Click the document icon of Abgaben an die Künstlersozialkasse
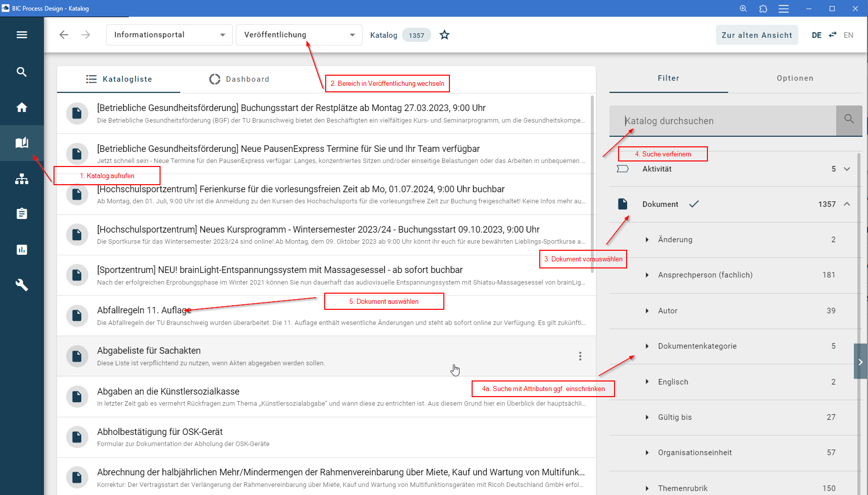Screen dimensions: 868x495 [77, 397]
